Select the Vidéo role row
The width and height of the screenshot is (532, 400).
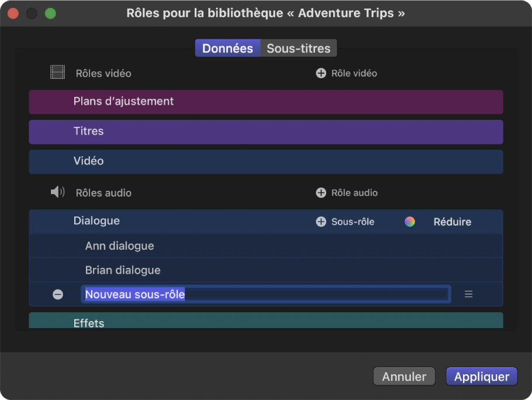pyautogui.click(x=266, y=161)
